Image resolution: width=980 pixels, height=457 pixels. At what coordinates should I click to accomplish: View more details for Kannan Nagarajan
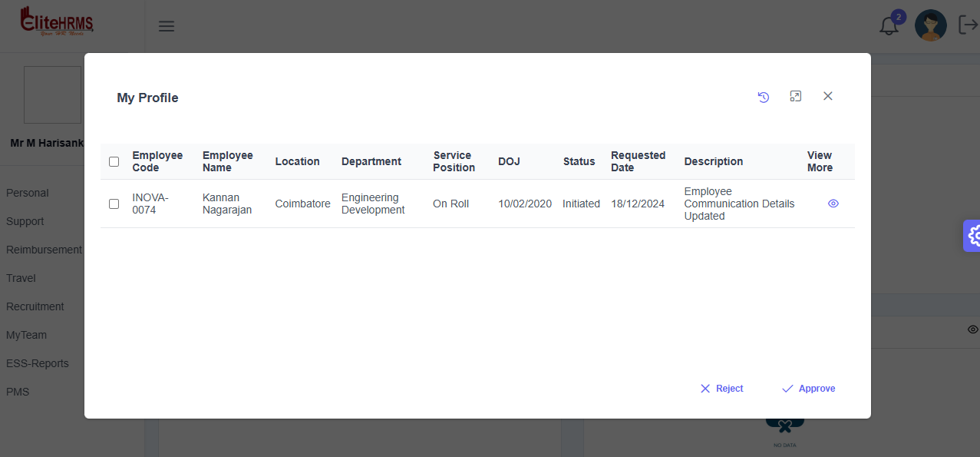pyautogui.click(x=833, y=204)
